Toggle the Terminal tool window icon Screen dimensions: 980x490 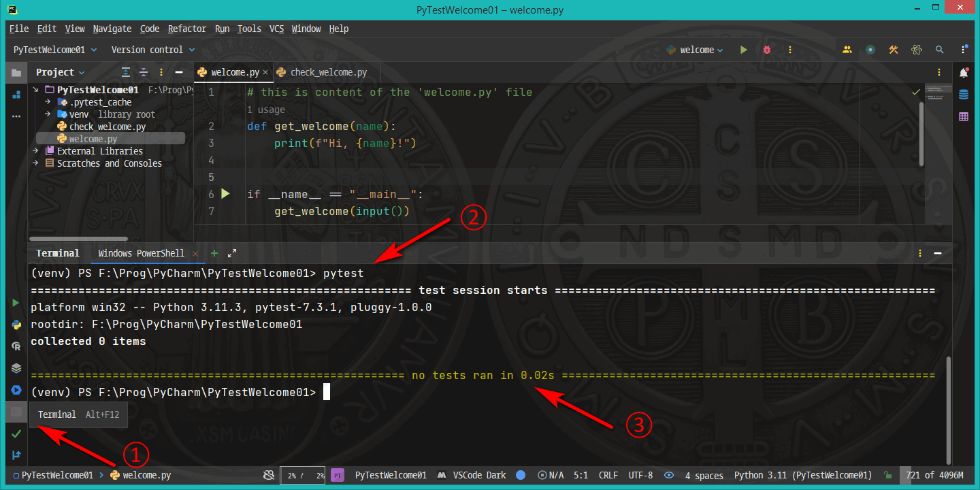16,412
